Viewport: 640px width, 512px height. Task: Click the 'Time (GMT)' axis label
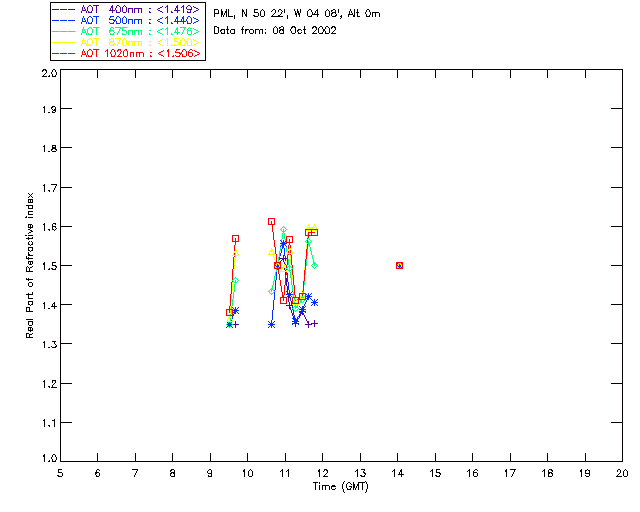tap(340, 486)
